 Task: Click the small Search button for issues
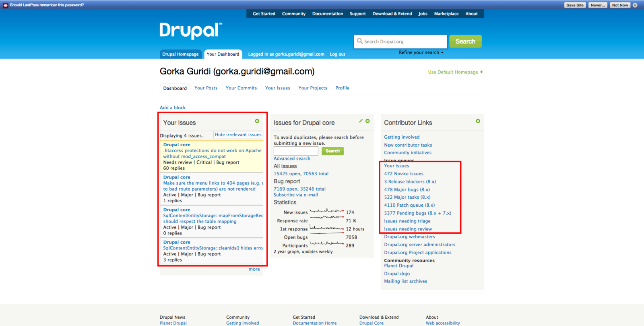click(x=332, y=151)
